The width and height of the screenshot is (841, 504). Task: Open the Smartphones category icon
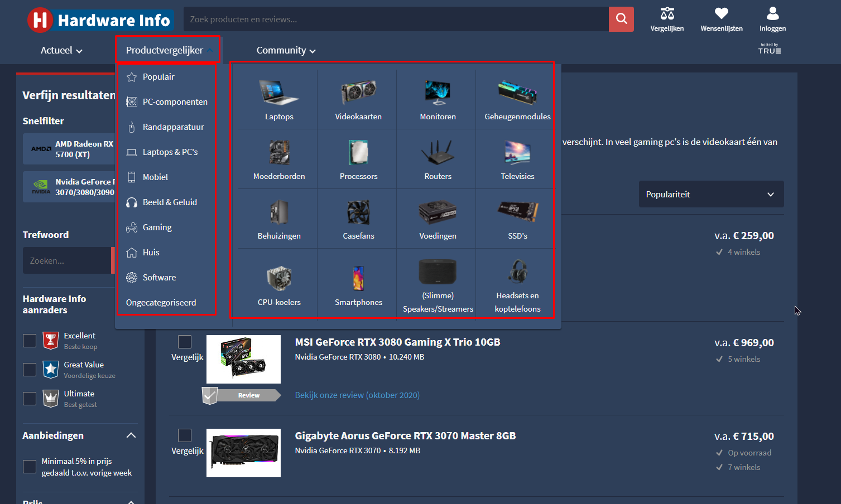tap(358, 278)
